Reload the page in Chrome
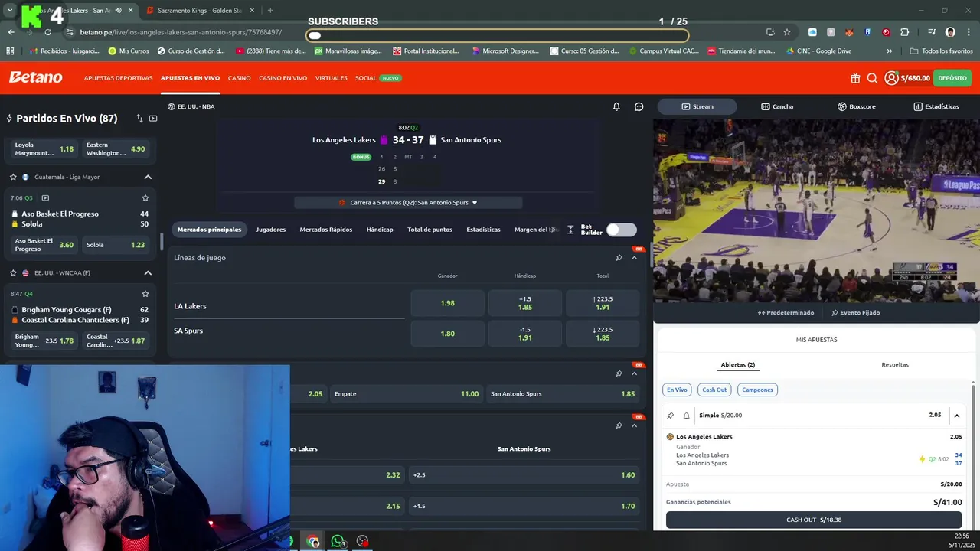 pos(47,32)
